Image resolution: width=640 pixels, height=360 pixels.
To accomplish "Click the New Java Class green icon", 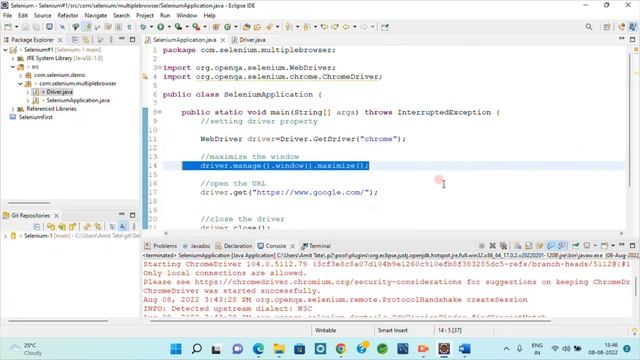I will click(227, 27).
